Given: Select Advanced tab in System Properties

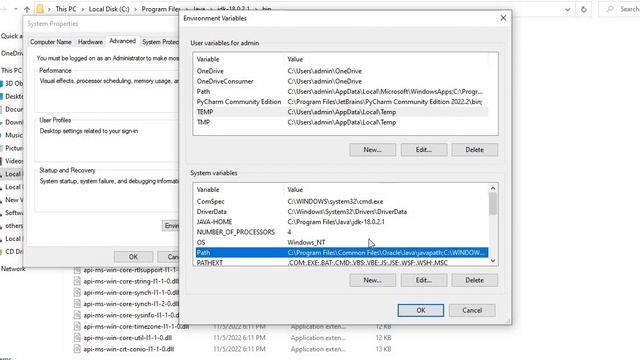Looking at the screenshot, I should (122, 41).
